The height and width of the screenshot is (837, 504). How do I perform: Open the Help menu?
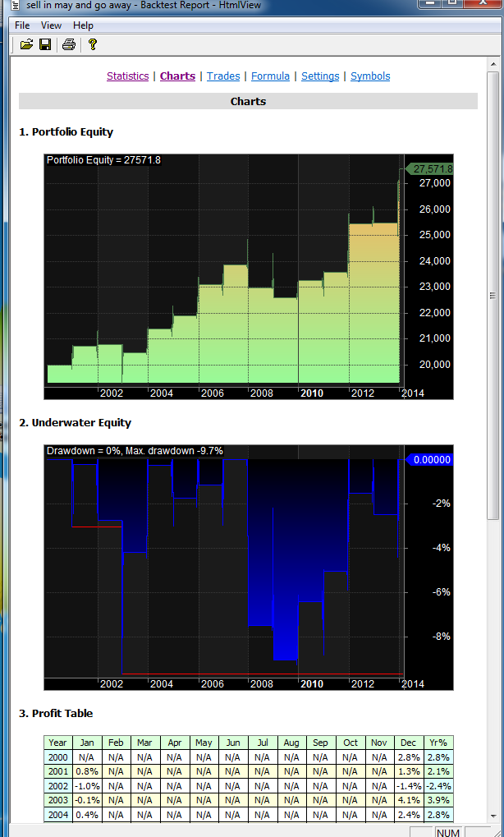point(83,25)
